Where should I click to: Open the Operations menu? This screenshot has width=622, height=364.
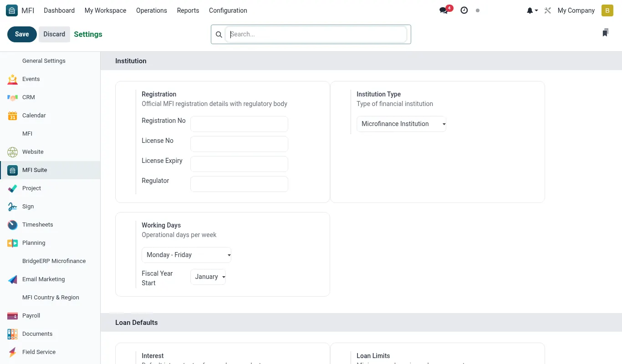(x=152, y=10)
